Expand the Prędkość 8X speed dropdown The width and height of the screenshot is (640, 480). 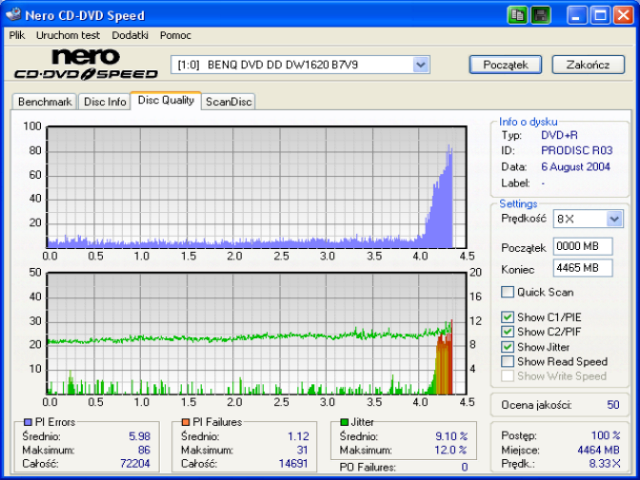[x=614, y=219]
